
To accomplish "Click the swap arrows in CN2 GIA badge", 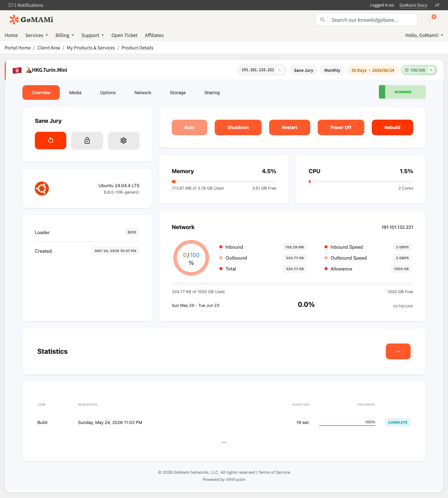I will 431,70.
